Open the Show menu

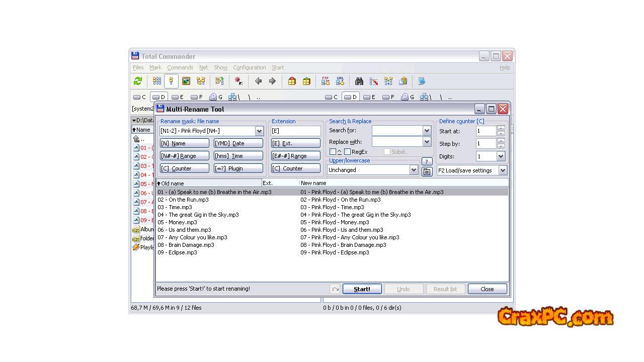[x=220, y=67]
